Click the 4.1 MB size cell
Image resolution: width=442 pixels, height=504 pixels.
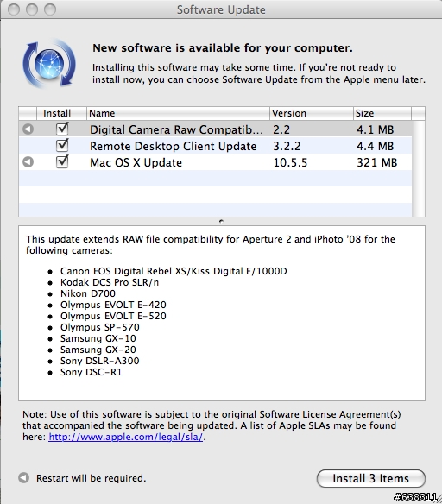[x=375, y=129]
